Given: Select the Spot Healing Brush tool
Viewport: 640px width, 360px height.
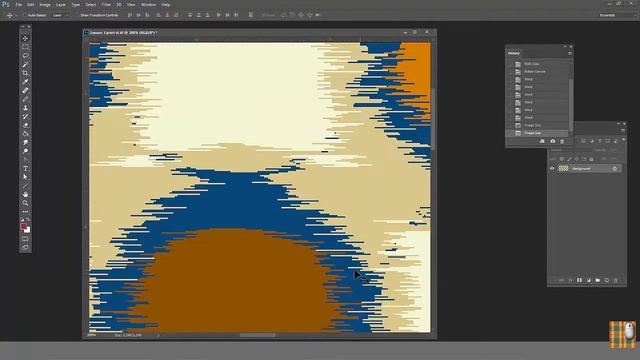Looking at the screenshot, I should [x=25, y=91].
